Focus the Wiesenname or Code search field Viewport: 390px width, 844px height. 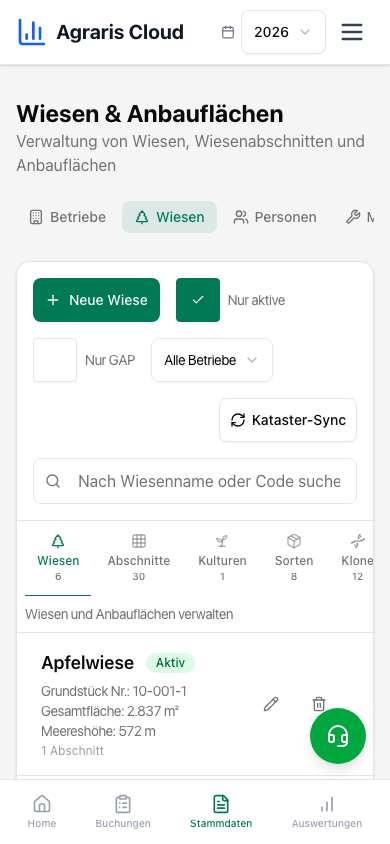(x=195, y=481)
